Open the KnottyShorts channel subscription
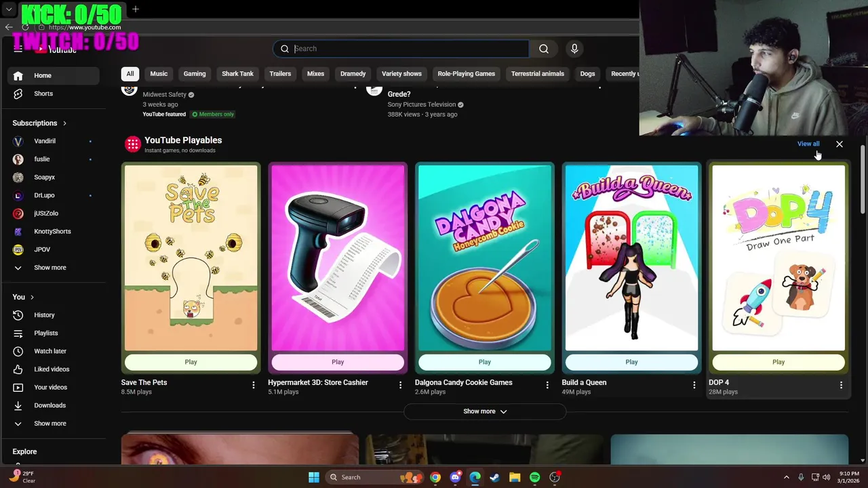Viewport: 868px width, 488px height. point(54,231)
